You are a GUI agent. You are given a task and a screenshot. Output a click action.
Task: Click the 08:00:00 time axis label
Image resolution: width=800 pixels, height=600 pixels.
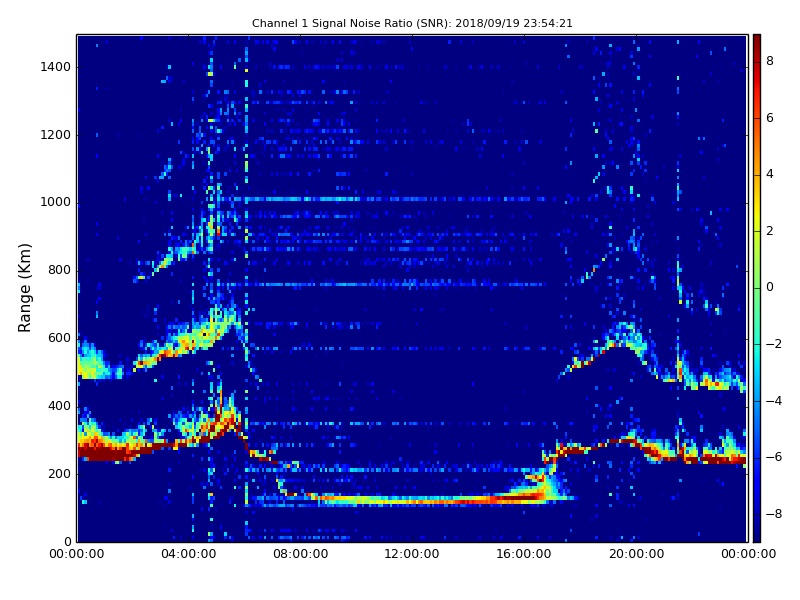(301, 554)
